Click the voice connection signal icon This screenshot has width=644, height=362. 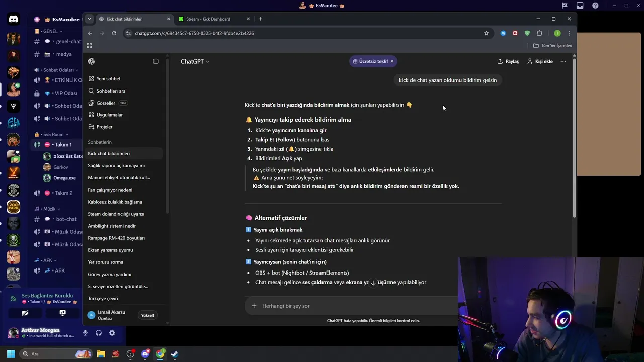click(x=13, y=298)
